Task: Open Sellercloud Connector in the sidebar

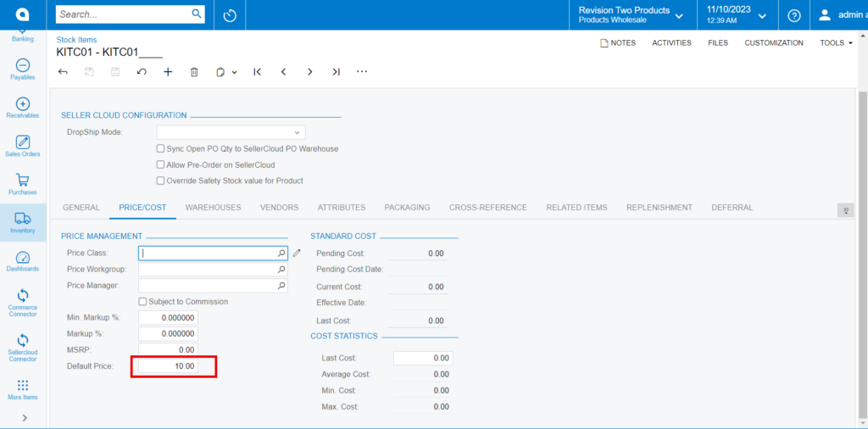Action: point(23,348)
